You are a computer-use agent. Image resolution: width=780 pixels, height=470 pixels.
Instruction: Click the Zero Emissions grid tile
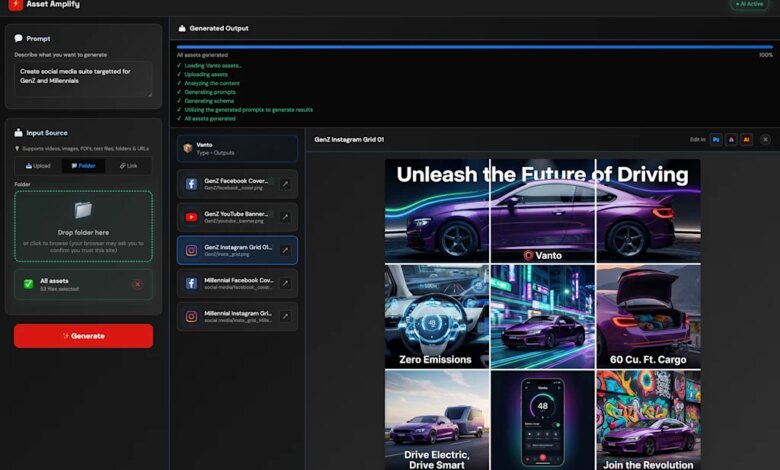click(x=437, y=316)
